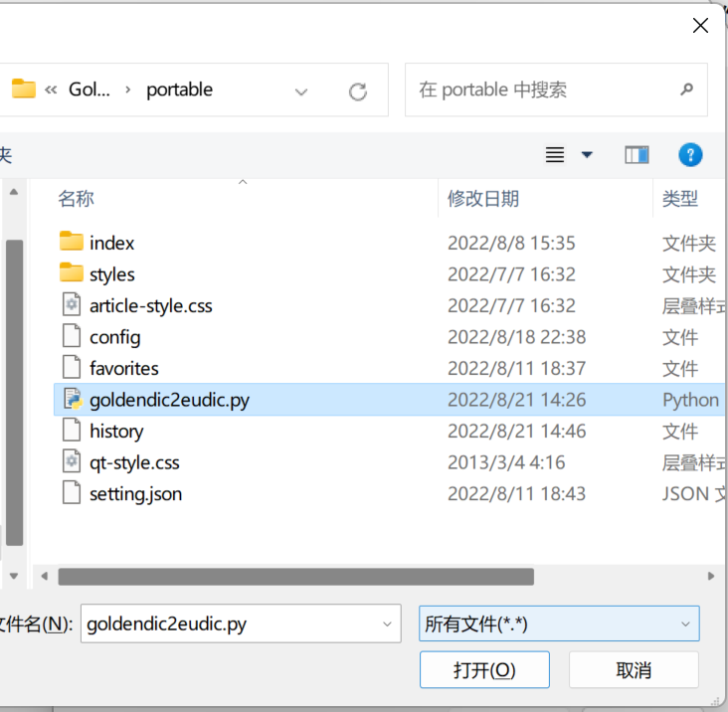Viewport: 728px width, 712px height.
Task: Click the help question mark icon
Action: coord(690,154)
